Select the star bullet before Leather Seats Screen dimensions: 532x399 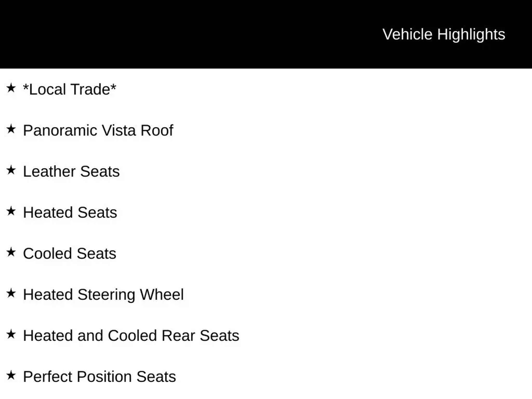pyautogui.click(x=11, y=170)
